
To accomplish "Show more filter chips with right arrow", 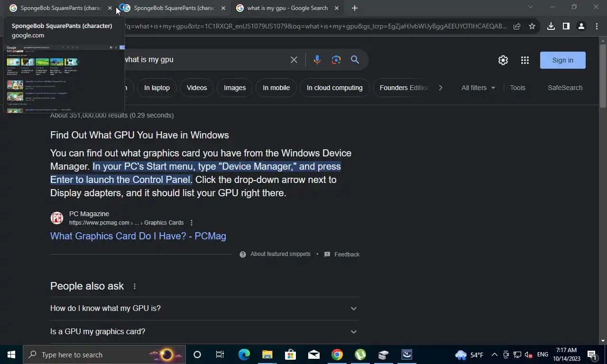I will click(x=441, y=88).
